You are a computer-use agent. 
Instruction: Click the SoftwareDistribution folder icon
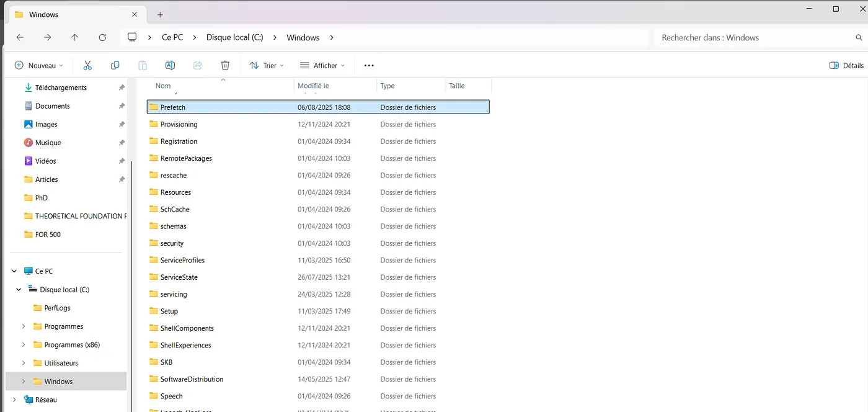154,378
